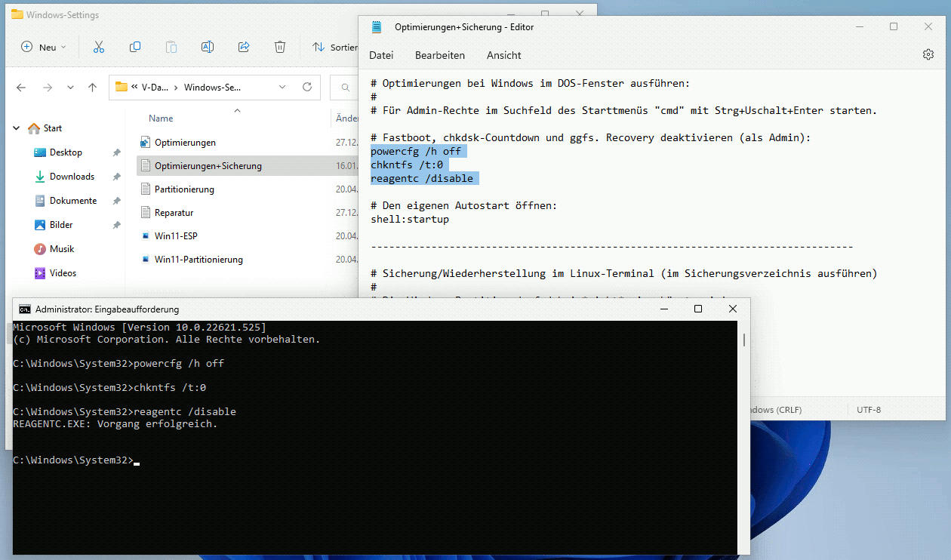Click the command prompt vertical scrollbar thumb
Screen dimensions: 951x560
click(x=743, y=340)
